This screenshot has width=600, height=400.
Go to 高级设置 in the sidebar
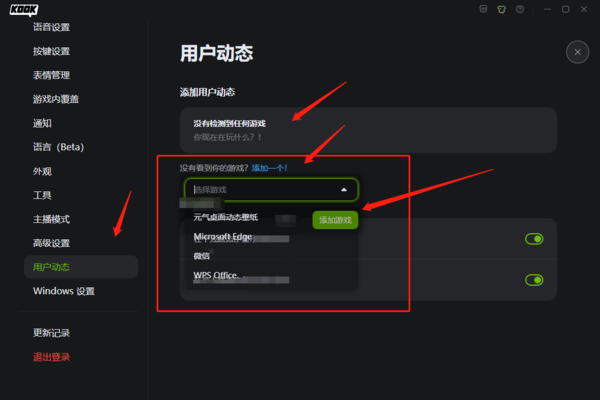51,243
